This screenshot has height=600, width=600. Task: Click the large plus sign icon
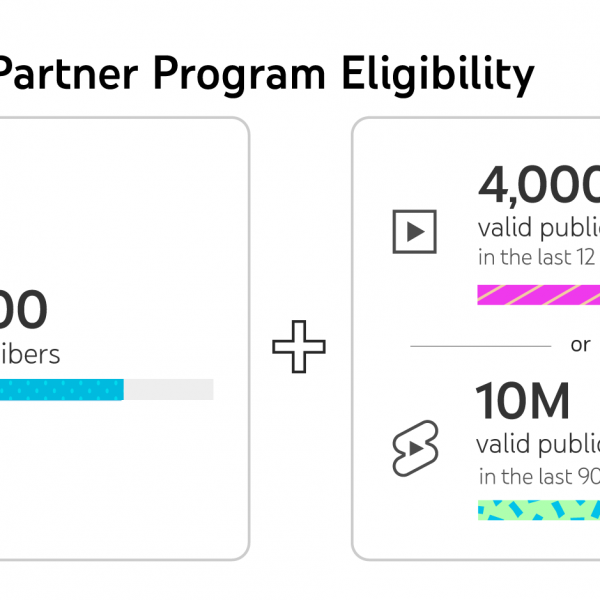pos(299,346)
